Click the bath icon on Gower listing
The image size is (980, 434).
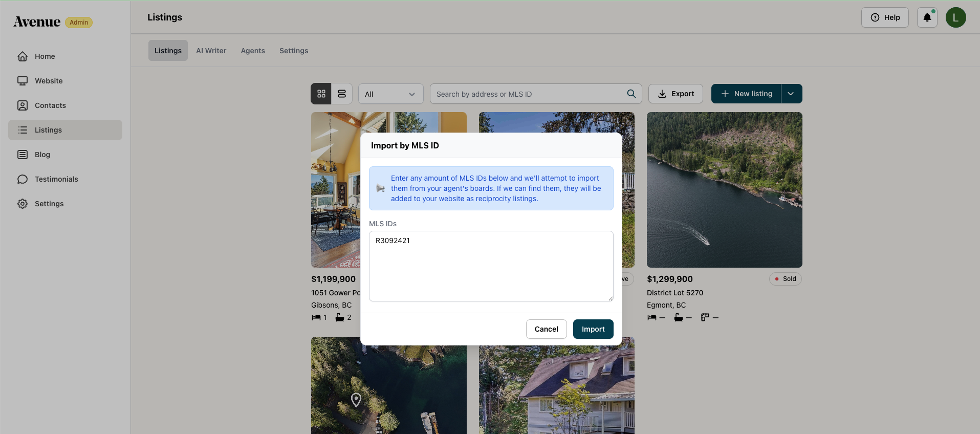[340, 318]
